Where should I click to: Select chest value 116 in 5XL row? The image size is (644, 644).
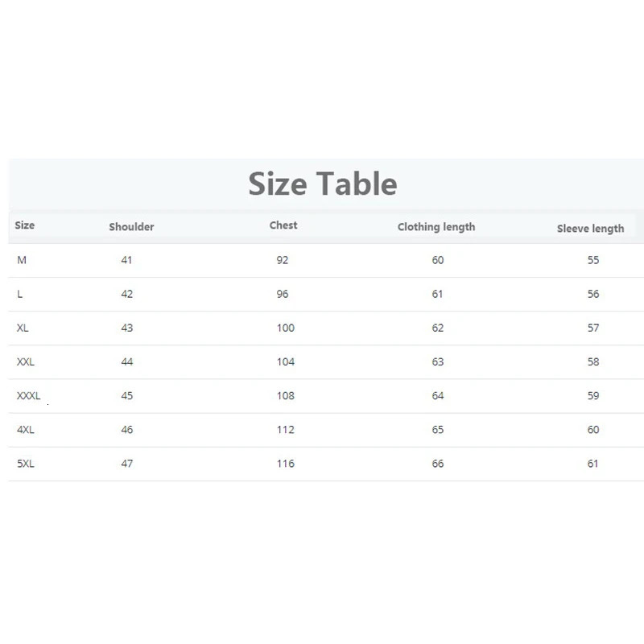[285, 463]
